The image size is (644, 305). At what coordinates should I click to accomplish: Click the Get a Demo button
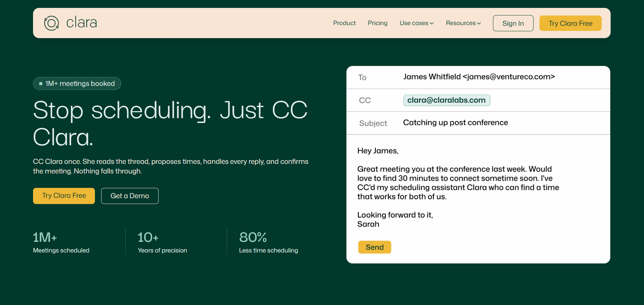point(130,196)
